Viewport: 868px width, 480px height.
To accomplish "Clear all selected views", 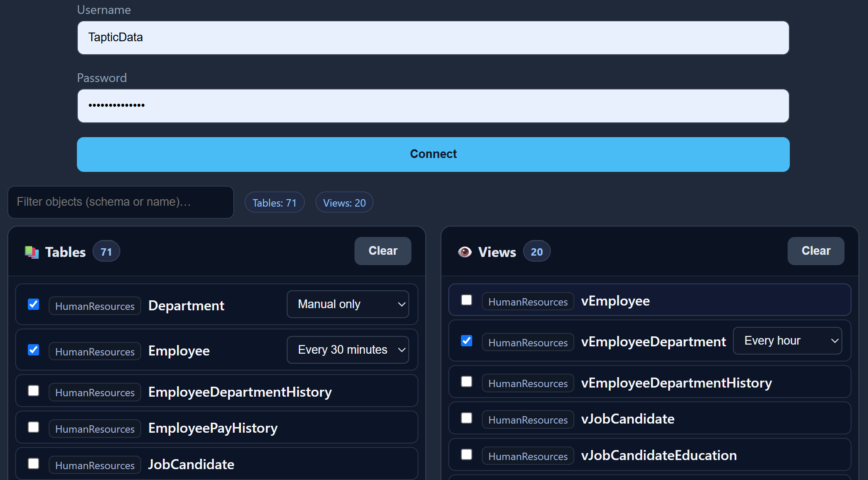I will pyautogui.click(x=815, y=251).
